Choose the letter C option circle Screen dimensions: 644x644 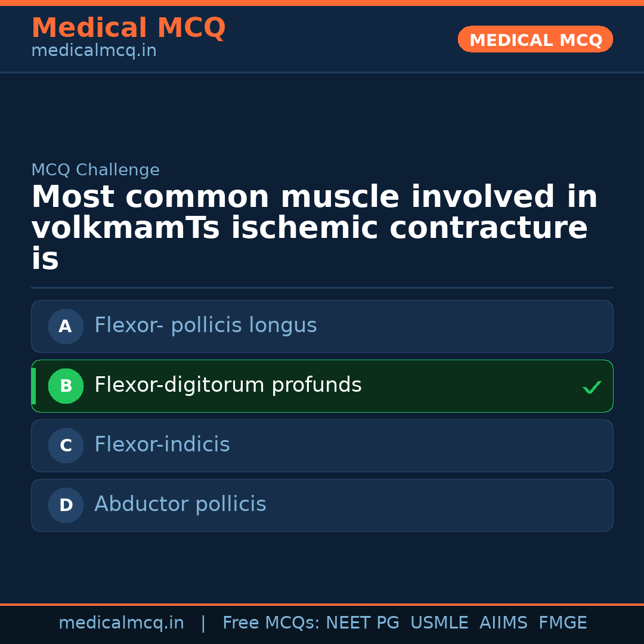pyautogui.click(x=66, y=445)
